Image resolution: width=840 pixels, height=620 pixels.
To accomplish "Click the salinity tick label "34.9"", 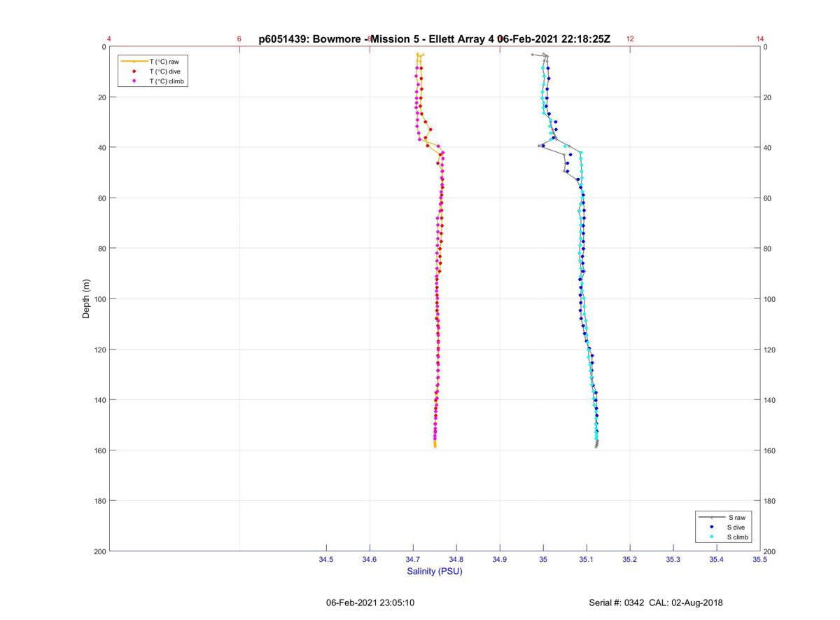I will point(500,559).
